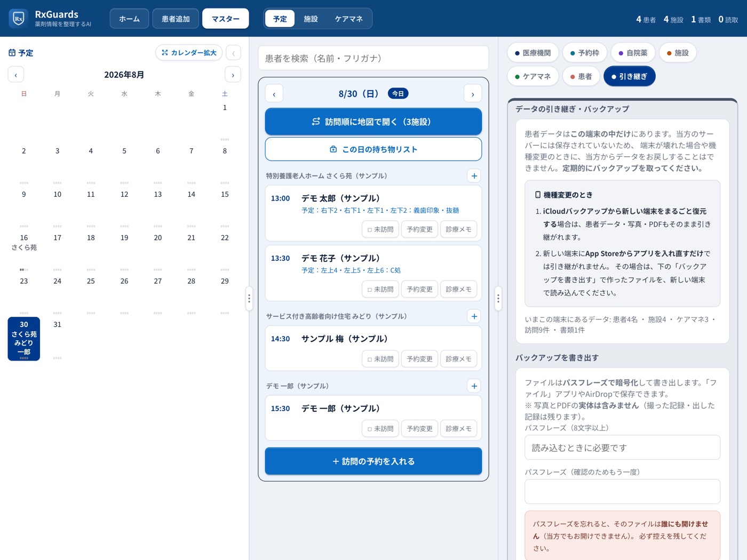
Task: Add visit to さくら苑 facility with plus
Action: (474, 176)
